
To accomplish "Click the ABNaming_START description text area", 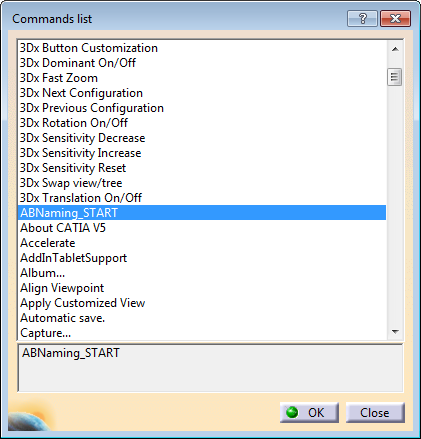I will 210,368.
